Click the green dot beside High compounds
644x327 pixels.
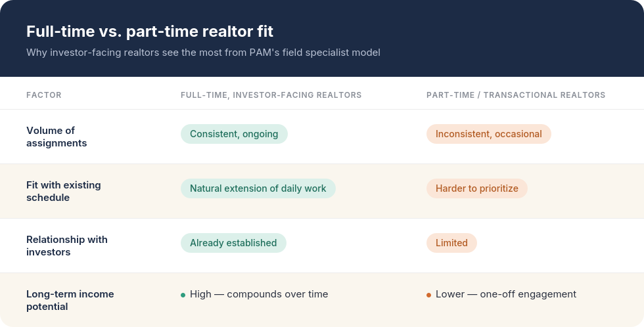183,295
